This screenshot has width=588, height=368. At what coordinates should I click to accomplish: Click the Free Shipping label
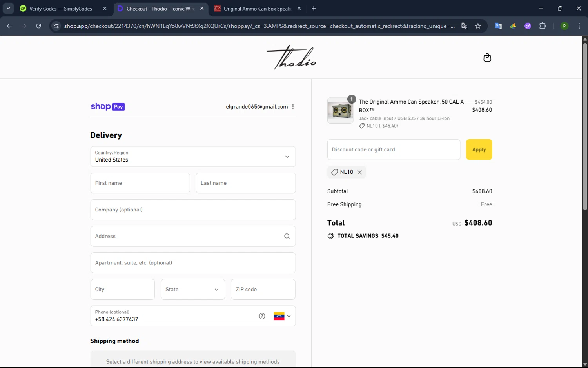(x=344, y=204)
